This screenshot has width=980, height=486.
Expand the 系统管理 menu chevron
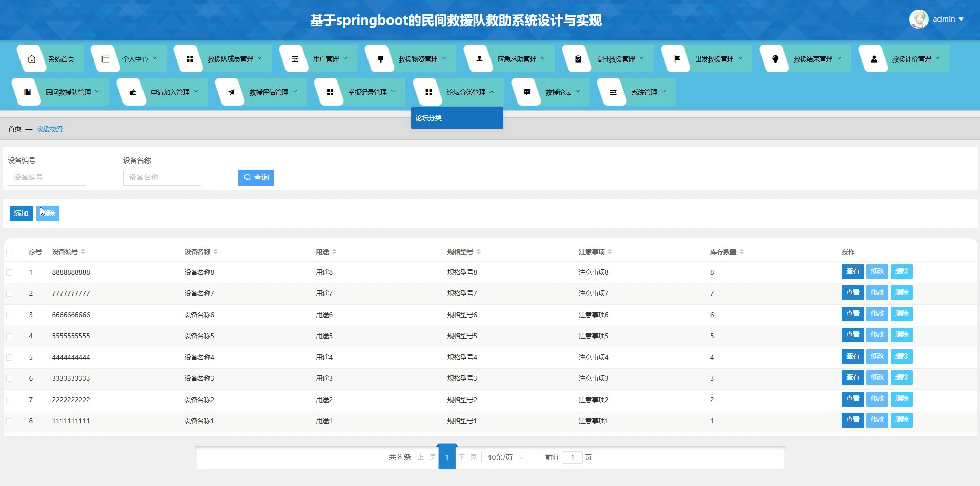664,92
